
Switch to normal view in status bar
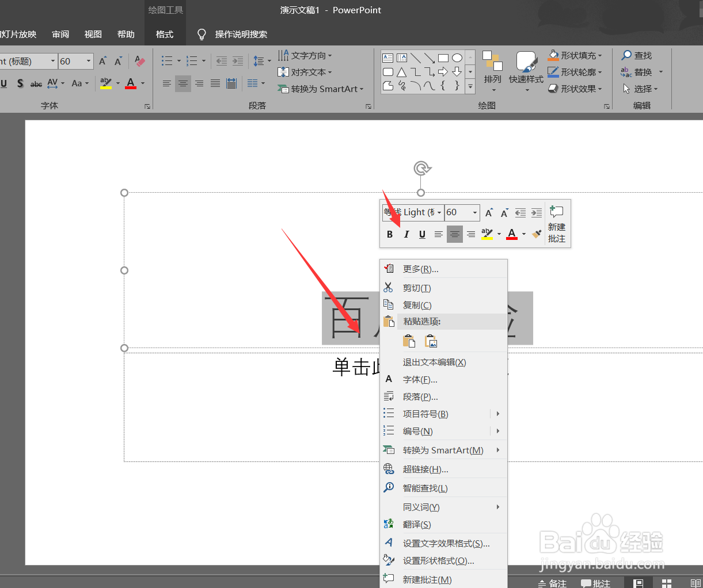pyautogui.click(x=639, y=583)
